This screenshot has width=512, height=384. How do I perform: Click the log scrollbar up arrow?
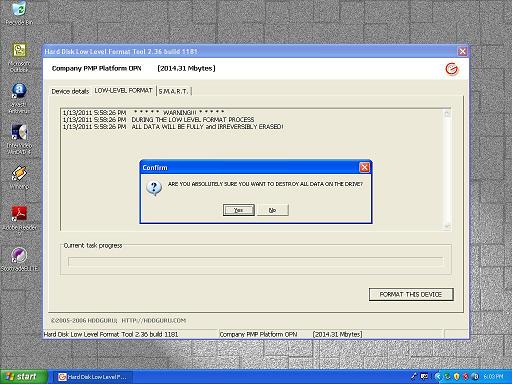pyautogui.click(x=447, y=114)
